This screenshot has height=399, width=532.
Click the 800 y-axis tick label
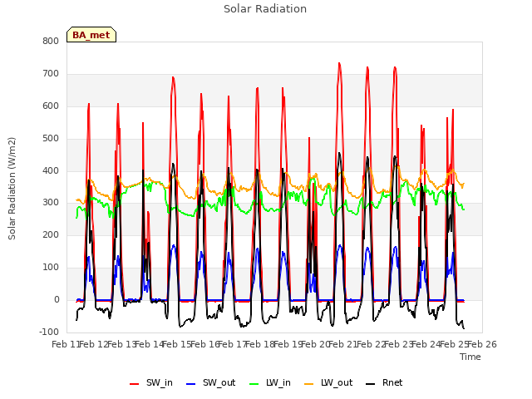51,41
